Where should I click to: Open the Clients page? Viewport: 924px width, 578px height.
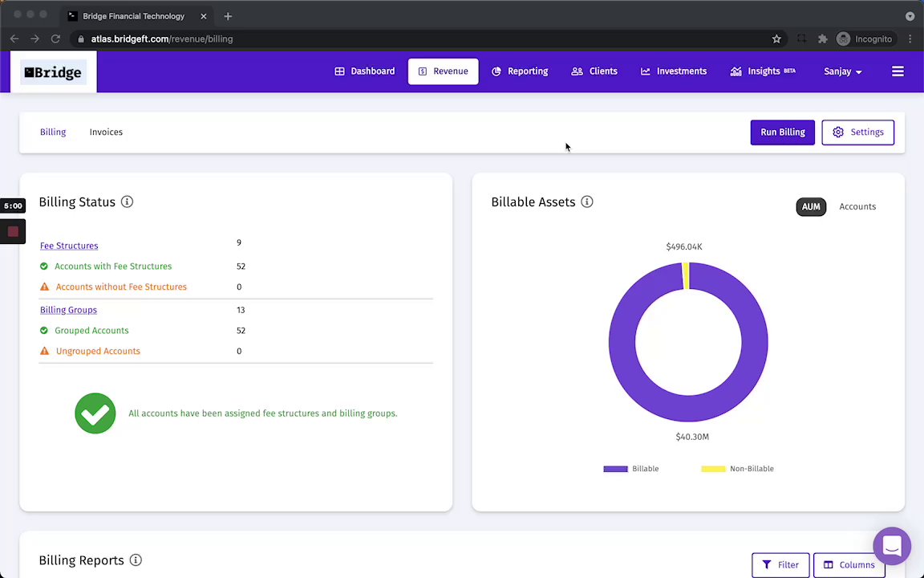594,71
